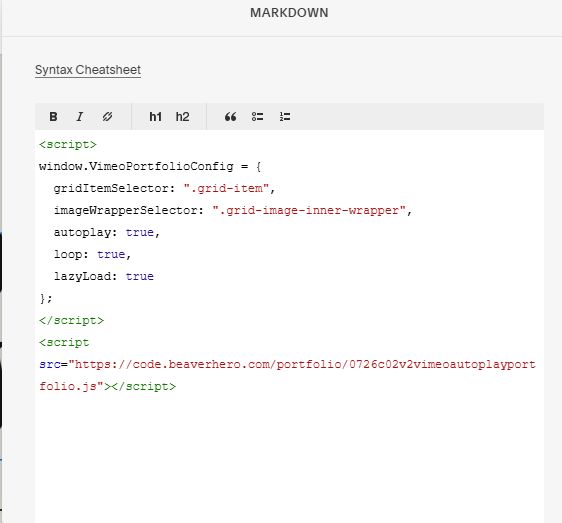Click the imageWrapperSelector line
This screenshot has height=523, width=562.
tap(233, 210)
